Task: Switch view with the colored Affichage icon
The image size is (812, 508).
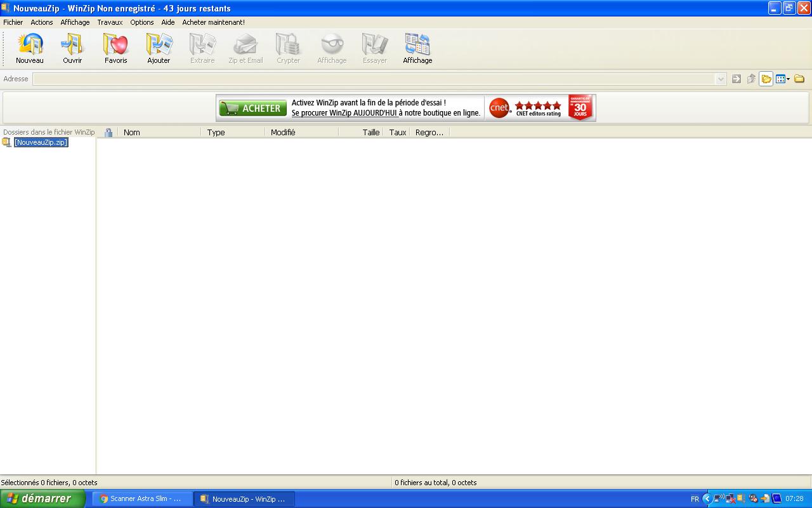Action: (x=417, y=48)
